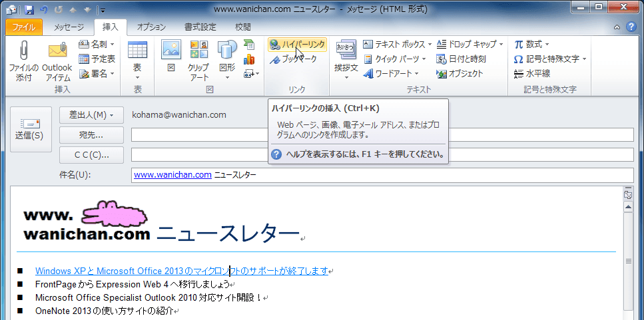644x320 pixels.
Task: Click the 送信(S) send button
Action: click(x=31, y=129)
